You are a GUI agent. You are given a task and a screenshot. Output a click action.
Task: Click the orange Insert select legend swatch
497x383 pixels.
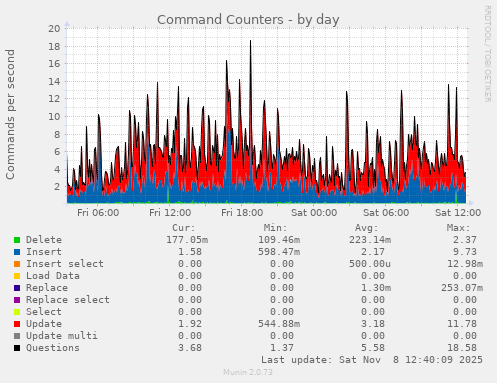(17, 264)
